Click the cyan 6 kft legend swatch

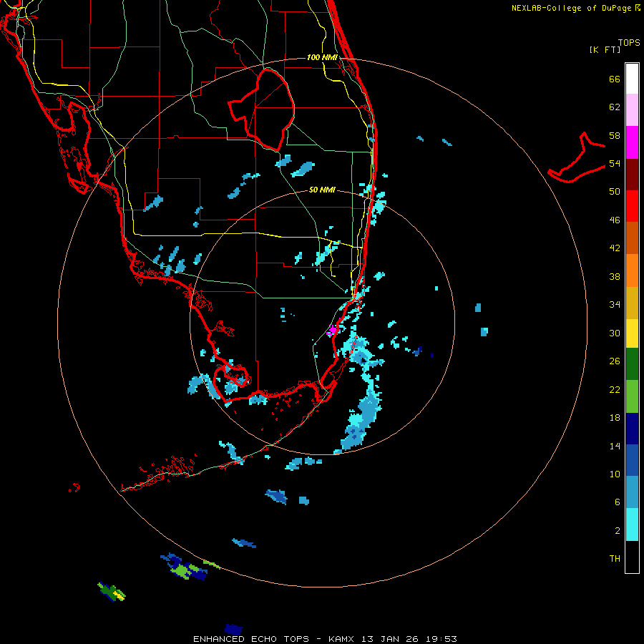tap(632, 525)
